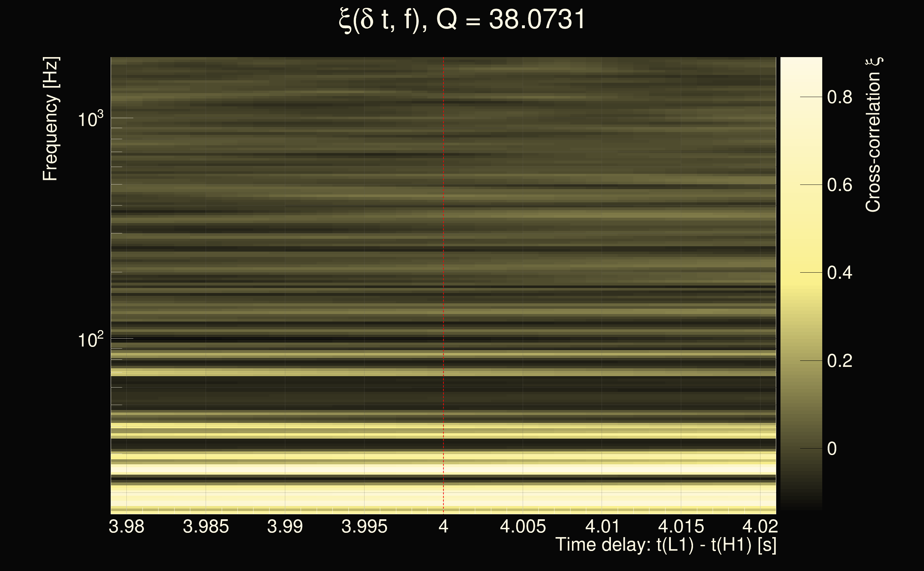Click the 10^2 frequency tick label

coord(90,340)
